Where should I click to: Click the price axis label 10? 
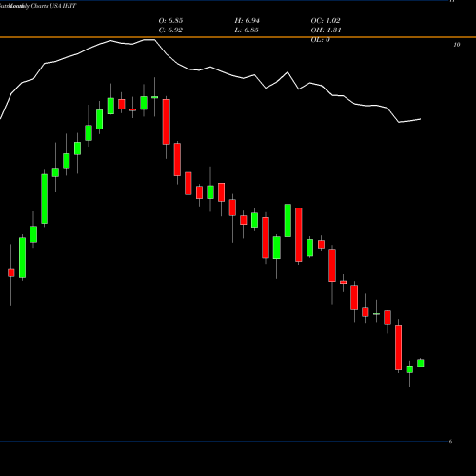457,45
